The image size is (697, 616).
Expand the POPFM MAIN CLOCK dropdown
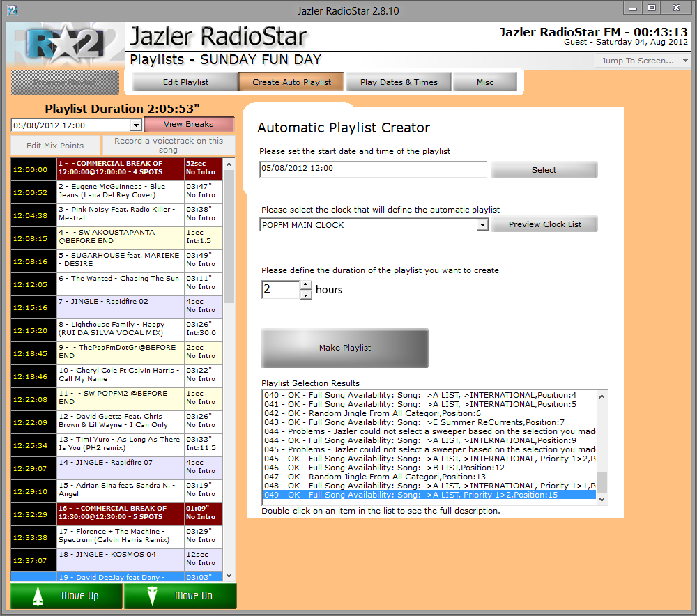pos(482,225)
